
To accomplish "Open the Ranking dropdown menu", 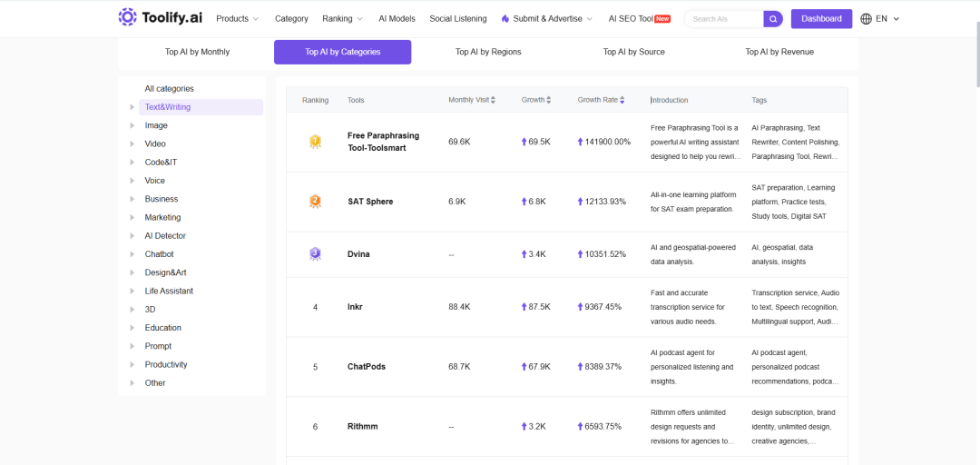I will 342,19.
